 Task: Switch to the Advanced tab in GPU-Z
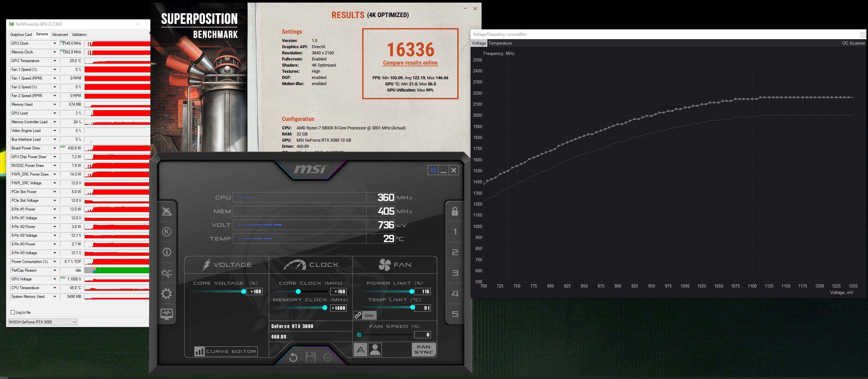tap(60, 34)
